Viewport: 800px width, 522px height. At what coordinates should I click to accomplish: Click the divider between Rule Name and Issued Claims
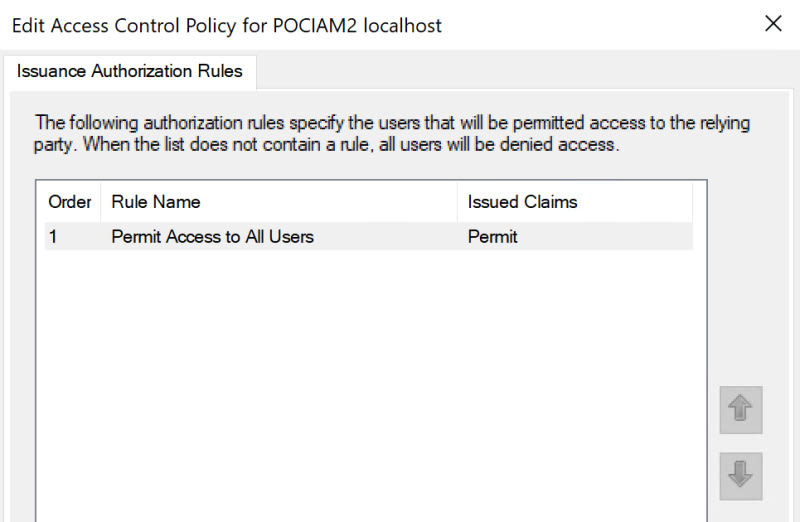coord(458,202)
